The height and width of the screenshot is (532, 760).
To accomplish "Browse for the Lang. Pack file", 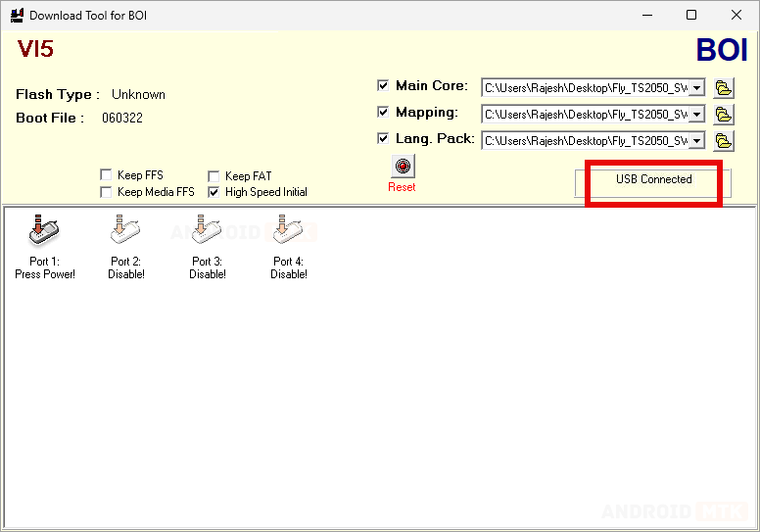I will [724, 141].
